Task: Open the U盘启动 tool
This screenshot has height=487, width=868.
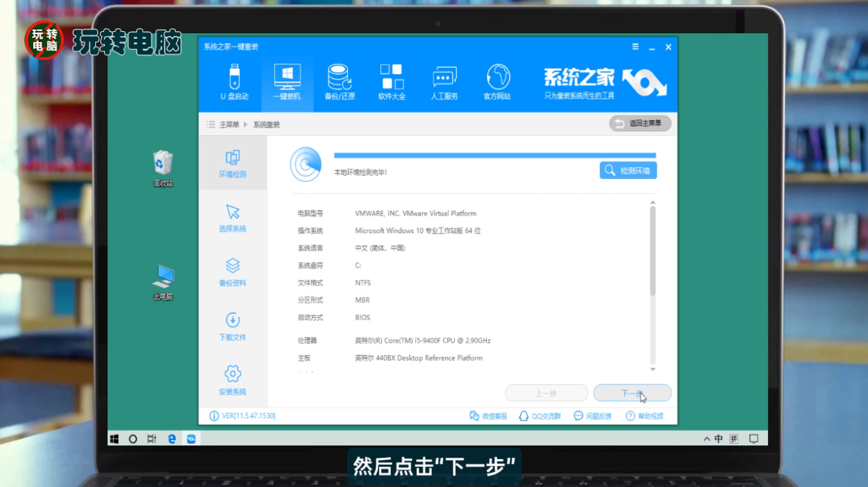Action: coord(234,83)
